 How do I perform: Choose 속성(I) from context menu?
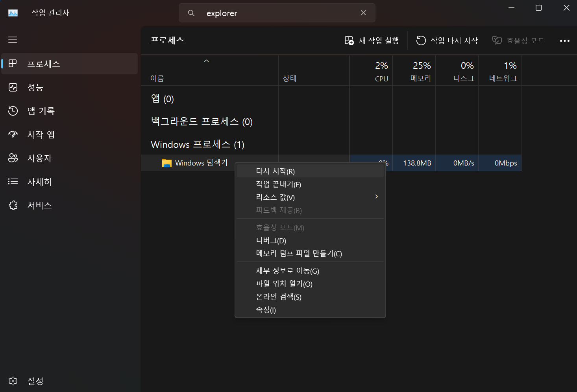tap(310, 309)
